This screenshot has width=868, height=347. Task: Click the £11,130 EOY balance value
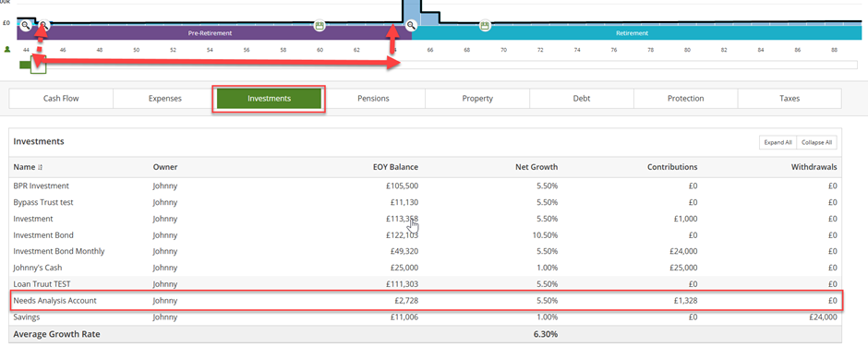click(404, 202)
